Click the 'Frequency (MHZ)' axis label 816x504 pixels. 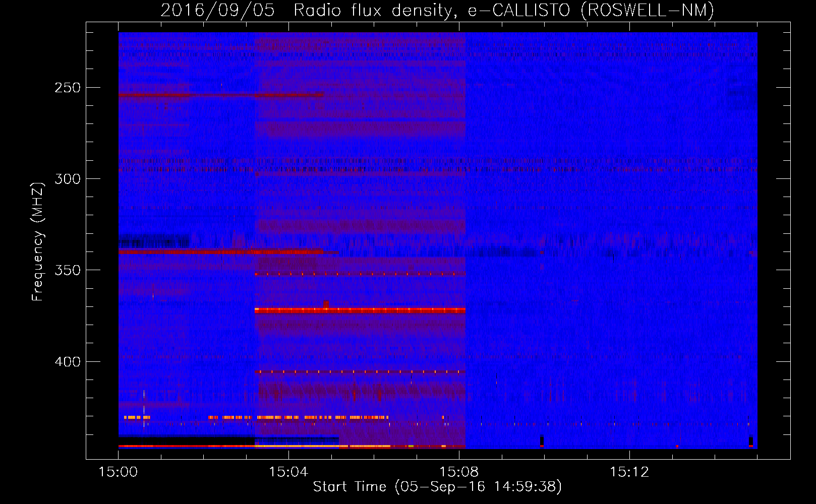pos(38,242)
